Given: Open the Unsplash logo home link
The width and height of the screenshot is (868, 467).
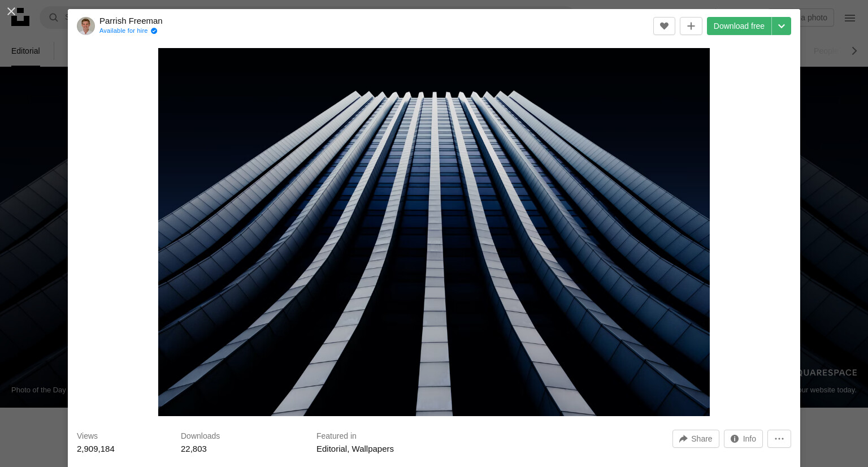Looking at the screenshot, I should (20, 17).
